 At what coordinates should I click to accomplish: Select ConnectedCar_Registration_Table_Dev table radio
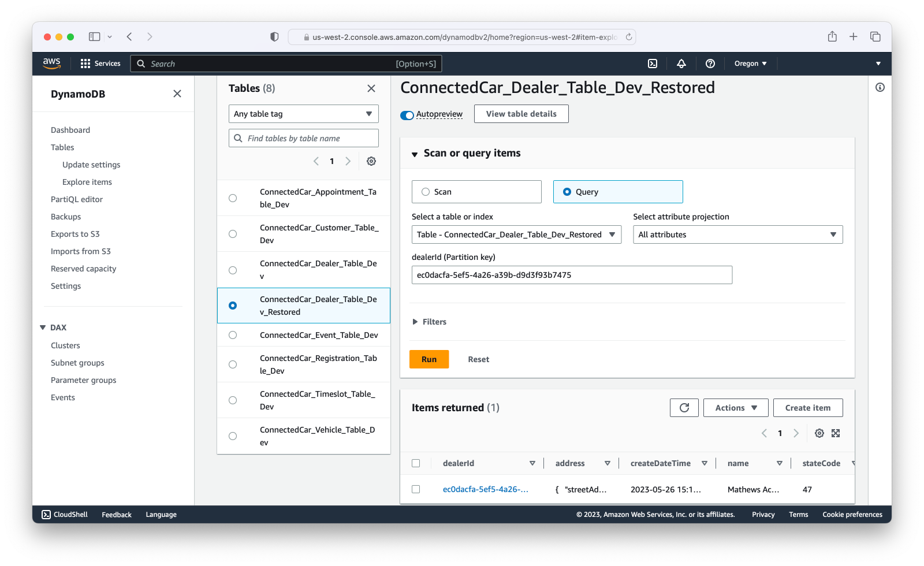233,364
